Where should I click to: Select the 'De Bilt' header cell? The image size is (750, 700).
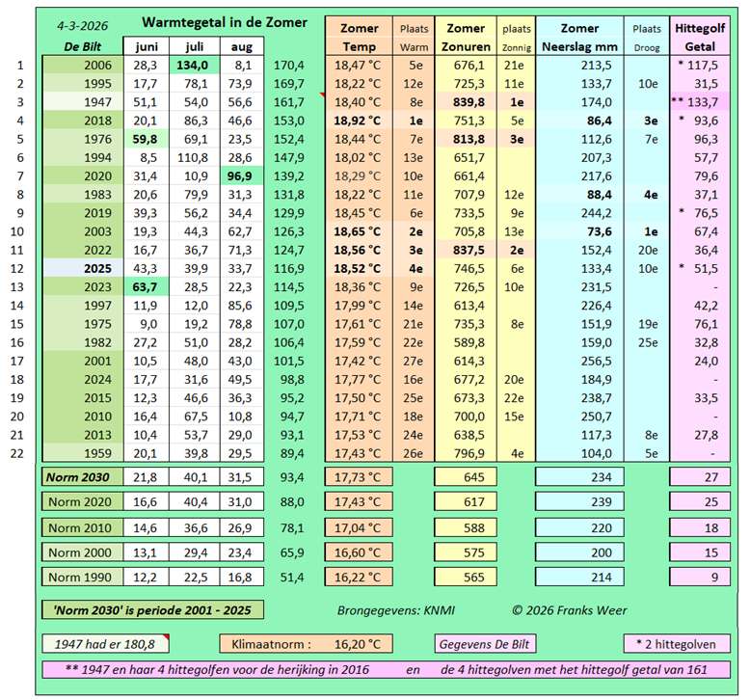(83, 46)
